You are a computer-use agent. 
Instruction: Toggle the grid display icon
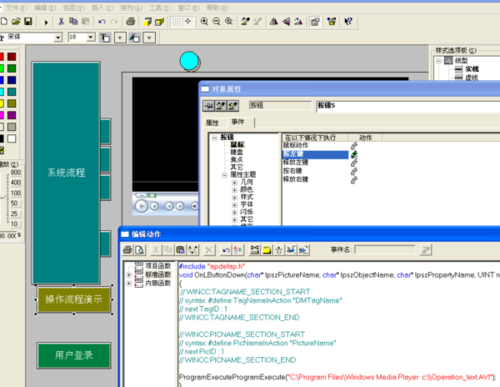(x=176, y=22)
